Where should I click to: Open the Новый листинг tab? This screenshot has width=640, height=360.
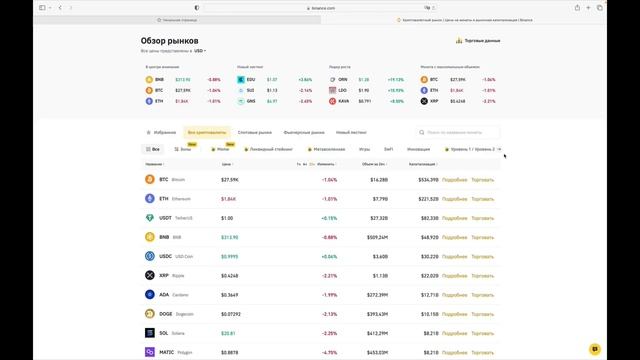[x=351, y=132]
